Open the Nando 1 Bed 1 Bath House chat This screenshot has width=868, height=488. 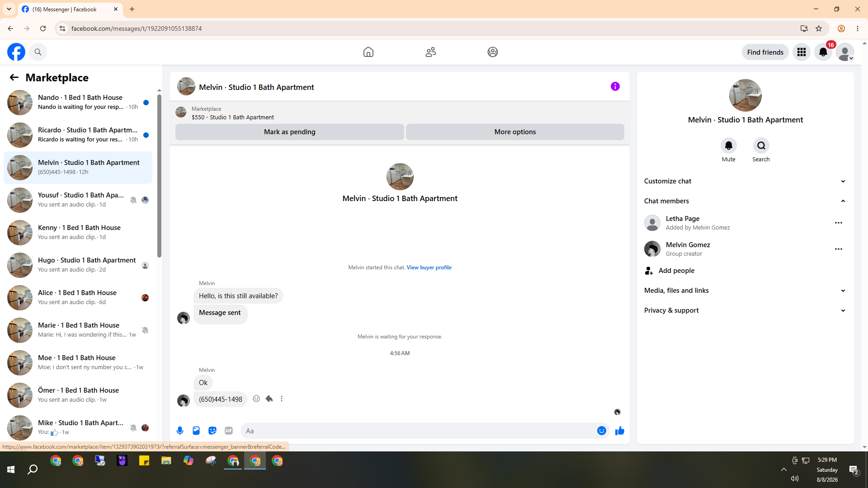[78, 103]
